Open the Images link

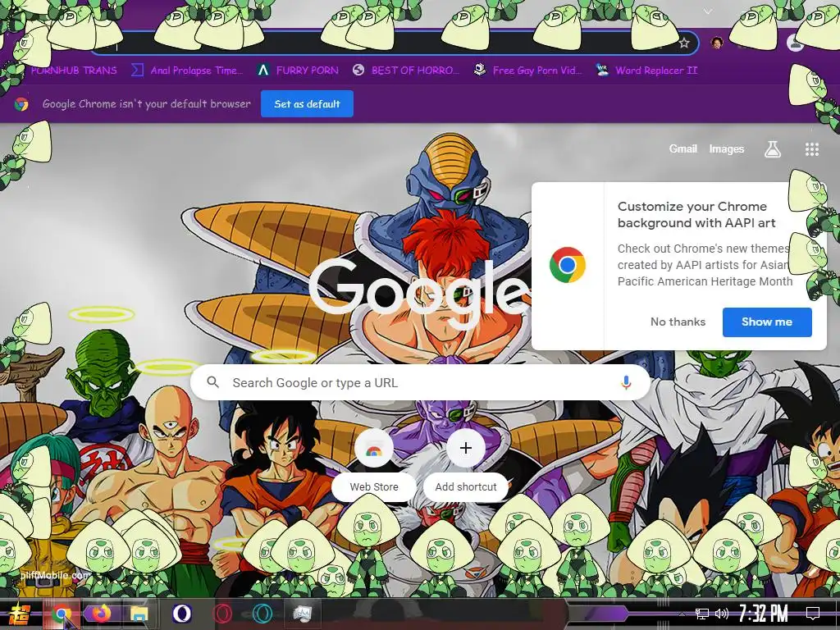pyautogui.click(x=727, y=149)
